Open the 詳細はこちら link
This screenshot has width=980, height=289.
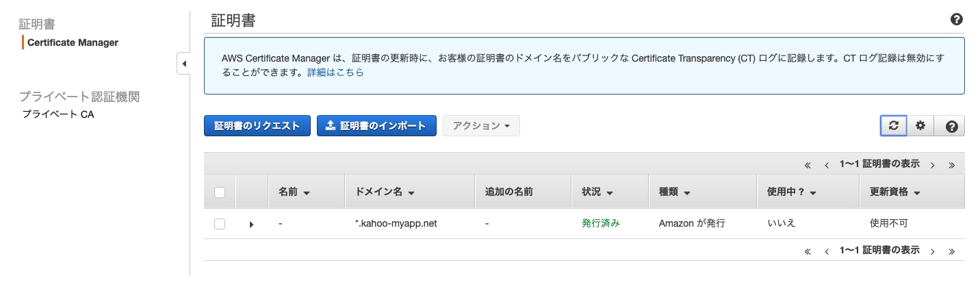tap(335, 72)
